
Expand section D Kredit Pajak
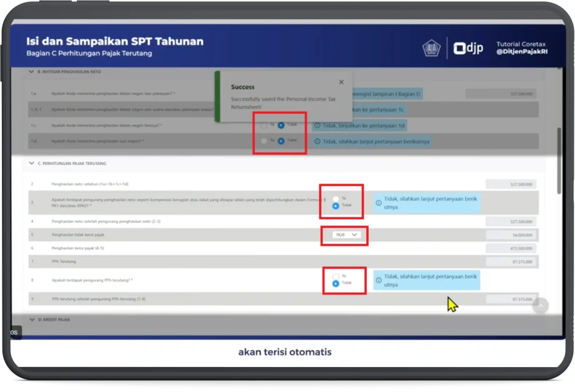[x=32, y=320]
